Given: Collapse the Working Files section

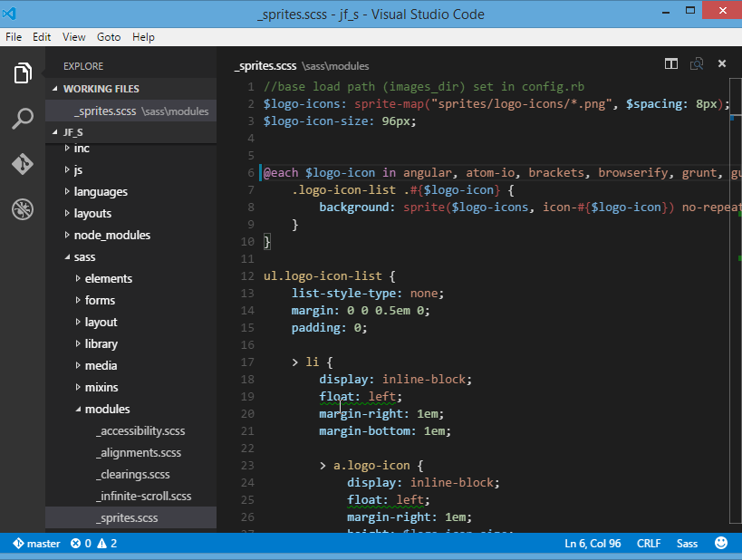Looking at the screenshot, I should pos(131,89).
